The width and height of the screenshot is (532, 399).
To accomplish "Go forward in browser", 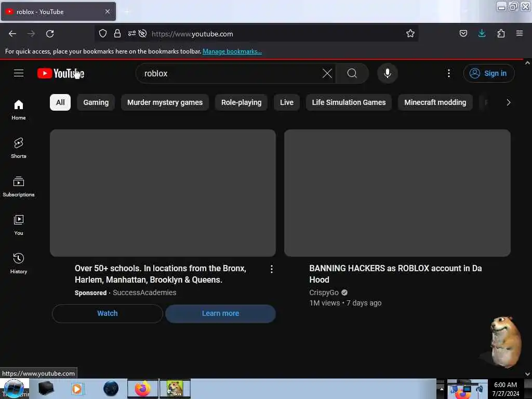I will (31, 34).
